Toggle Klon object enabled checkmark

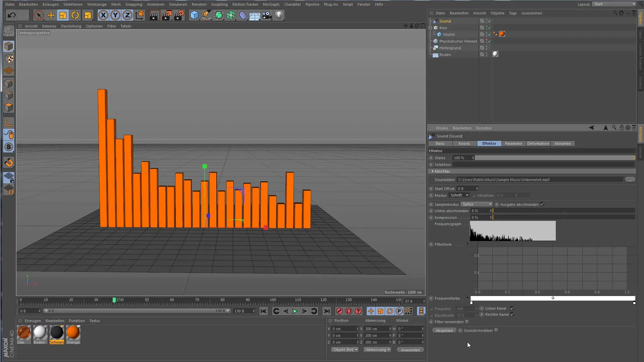490,28
